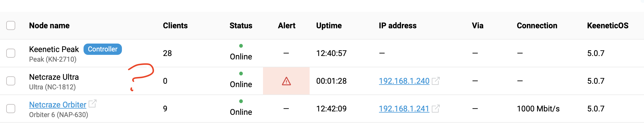Click external link icon next to Netcraze Orbiter
Viewport: 644px width, 138px height.
(93, 104)
